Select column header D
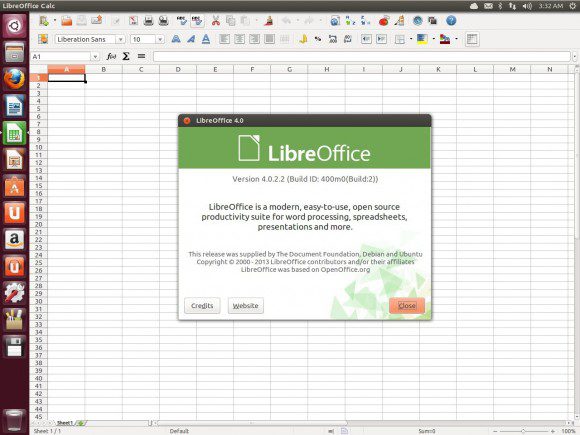 (x=178, y=69)
